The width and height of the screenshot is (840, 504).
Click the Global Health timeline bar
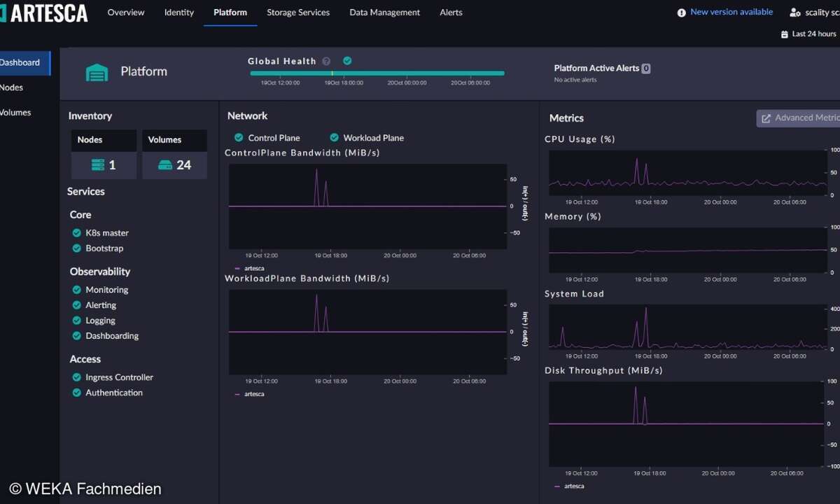click(x=377, y=73)
